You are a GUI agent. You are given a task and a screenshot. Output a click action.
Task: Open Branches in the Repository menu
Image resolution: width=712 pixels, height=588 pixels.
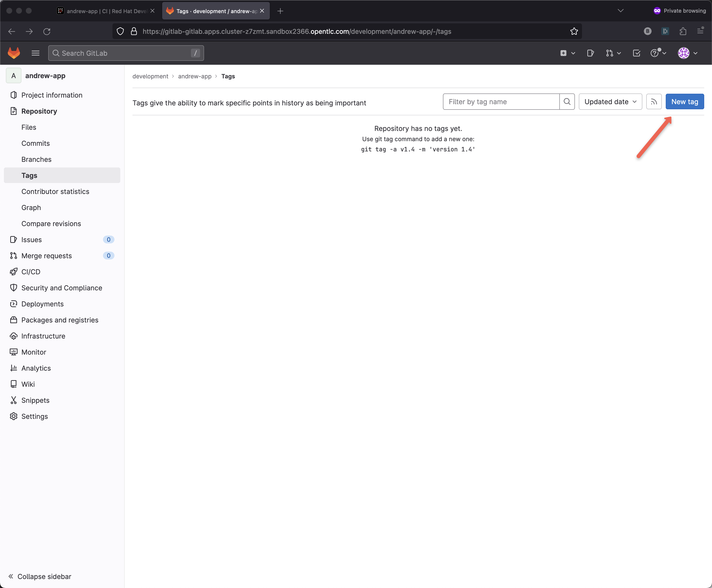point(36,159)
